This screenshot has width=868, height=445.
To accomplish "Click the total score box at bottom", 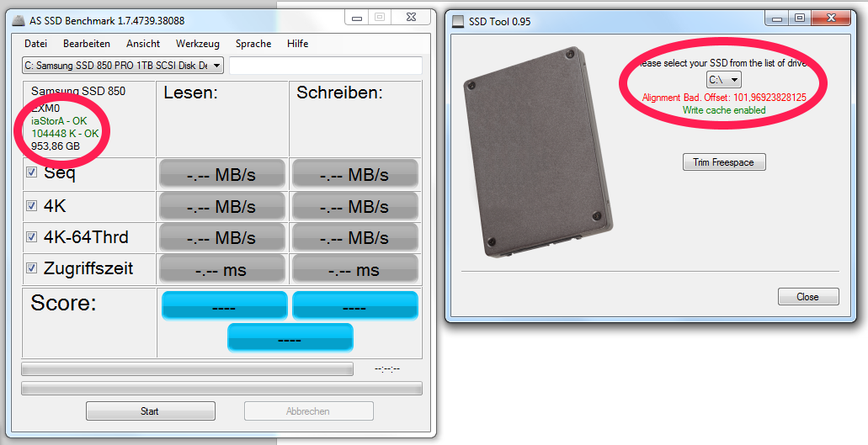I will (290, 337).
